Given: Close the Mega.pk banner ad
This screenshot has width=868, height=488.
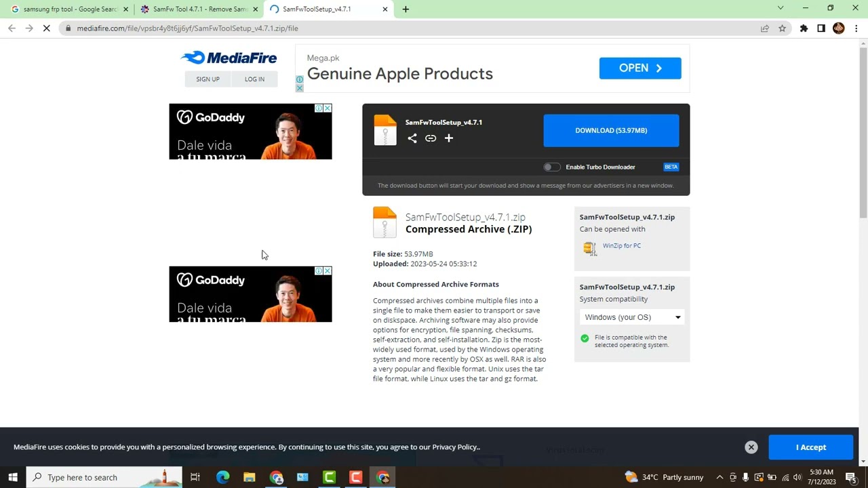Looking at the screenshot, I should coord(300,88).
